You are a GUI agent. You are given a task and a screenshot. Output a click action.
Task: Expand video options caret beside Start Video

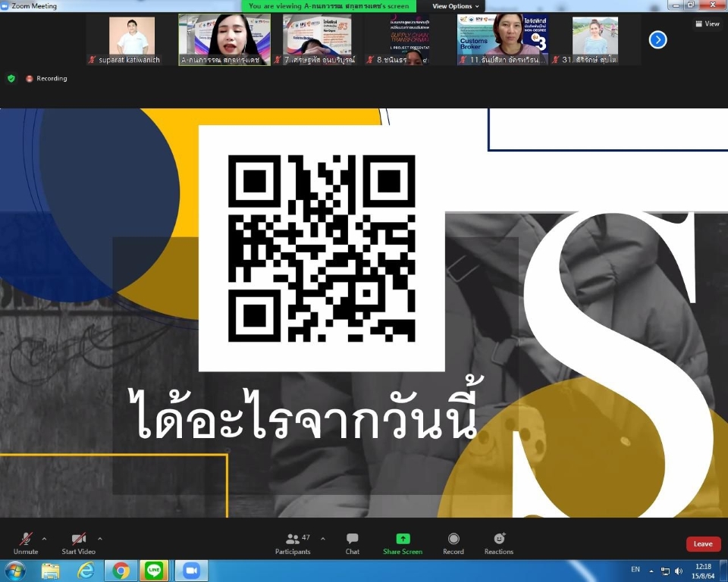pyautogui.click(x=100, y=539)
